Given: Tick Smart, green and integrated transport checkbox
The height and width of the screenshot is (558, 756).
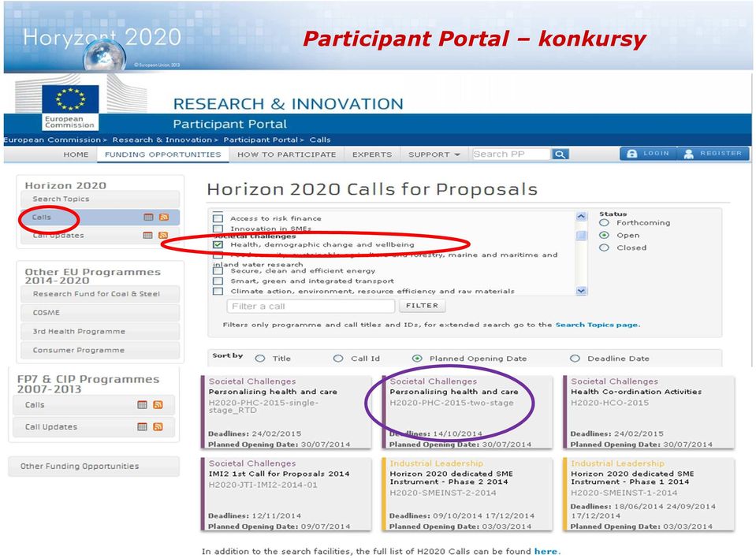Looking at the screenshot, I should coord(218,281).
